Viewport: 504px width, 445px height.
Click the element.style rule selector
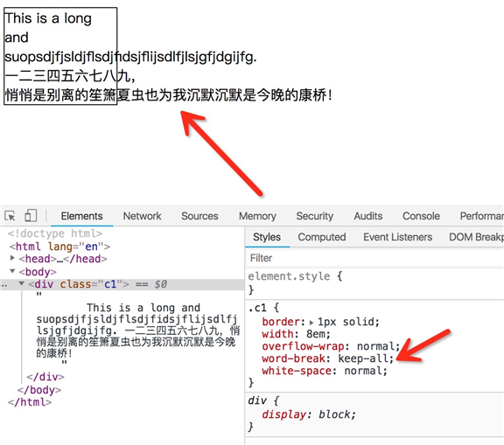point(289,276)
